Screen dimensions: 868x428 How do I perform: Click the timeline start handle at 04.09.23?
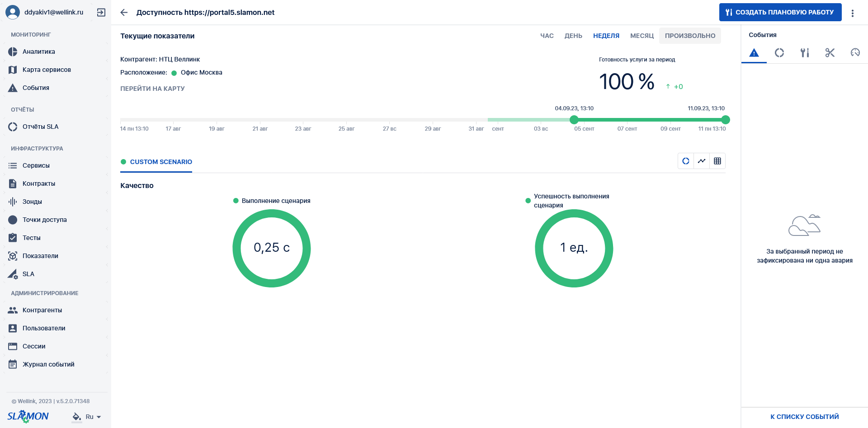[574, 120]
